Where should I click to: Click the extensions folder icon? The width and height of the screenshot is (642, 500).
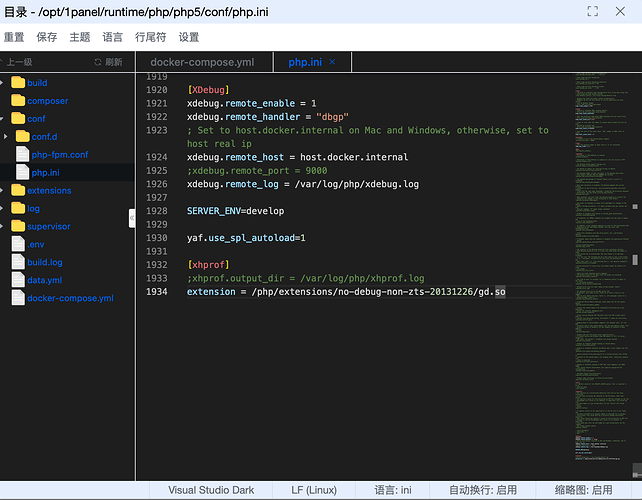pyautogui.click(x=18, y=190)
